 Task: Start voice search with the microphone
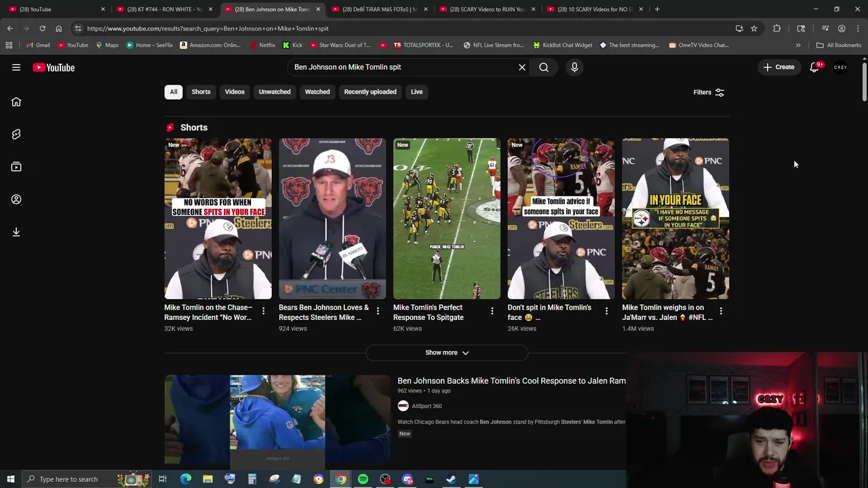574,67
